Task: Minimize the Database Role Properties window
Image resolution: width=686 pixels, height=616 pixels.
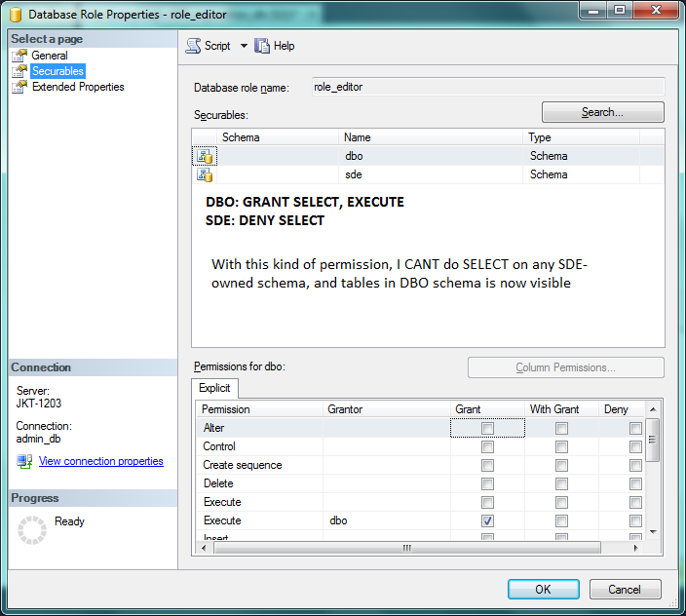Action: (x=593, y=11)
